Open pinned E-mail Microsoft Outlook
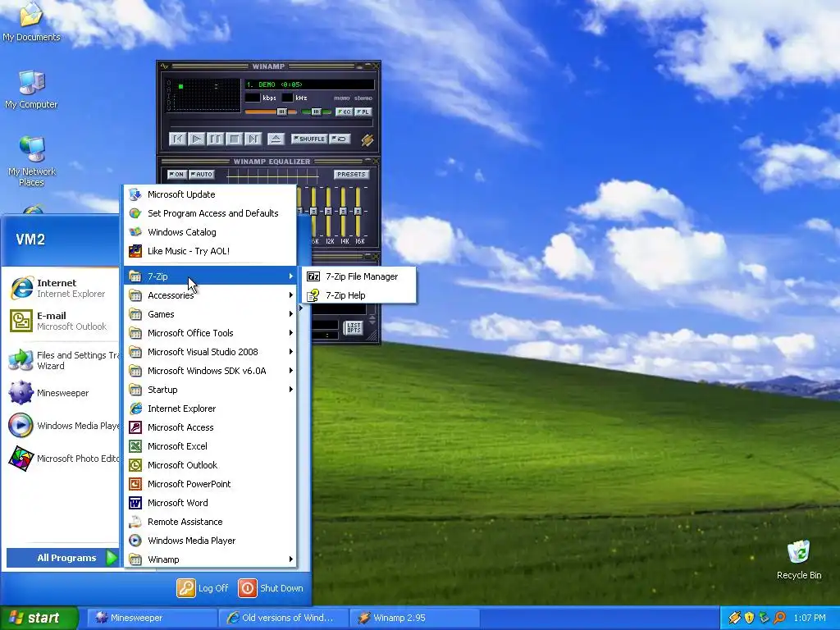The width and height of the screenshot is (840, 630). point(61,321)
